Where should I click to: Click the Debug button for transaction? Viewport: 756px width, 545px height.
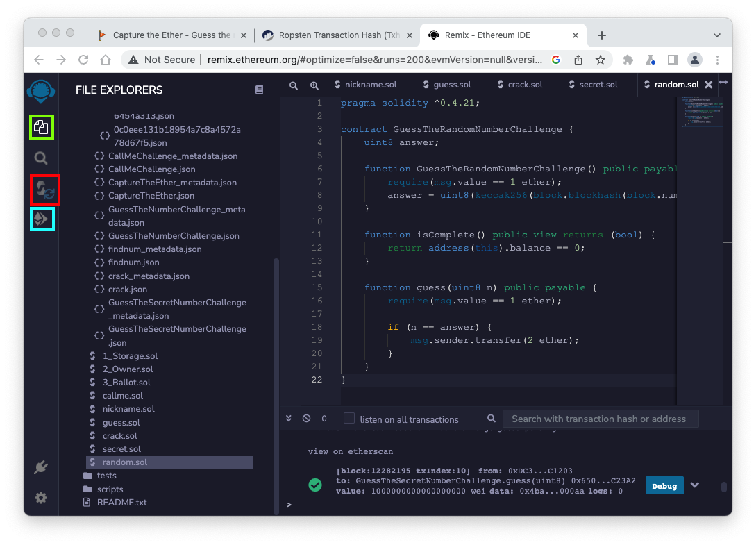point(664,485)
